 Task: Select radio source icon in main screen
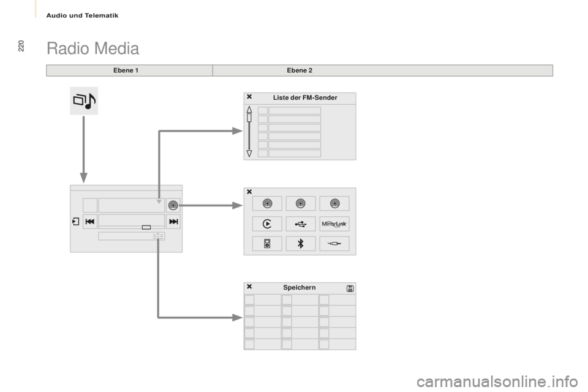pyautogui.click(x=173, y=205)
